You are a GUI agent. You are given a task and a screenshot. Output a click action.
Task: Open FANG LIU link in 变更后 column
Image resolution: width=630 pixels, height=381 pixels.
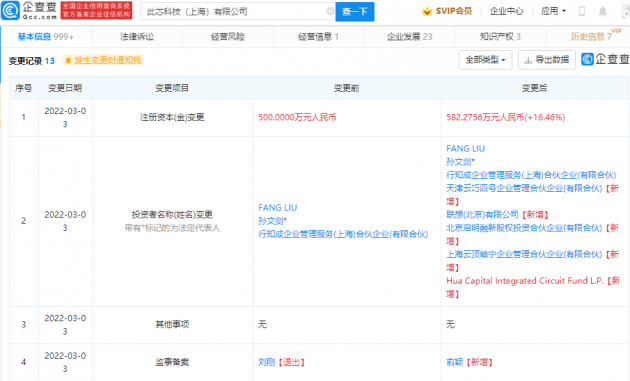[x=466, y=149]
